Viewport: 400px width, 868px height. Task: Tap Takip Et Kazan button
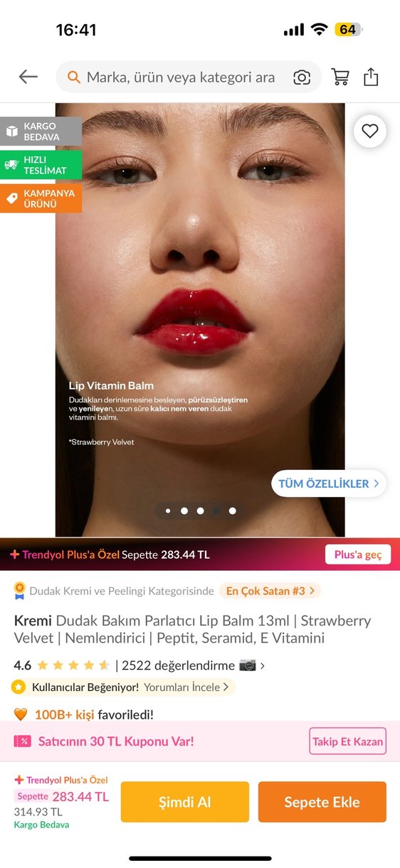(x=347, y=741)
